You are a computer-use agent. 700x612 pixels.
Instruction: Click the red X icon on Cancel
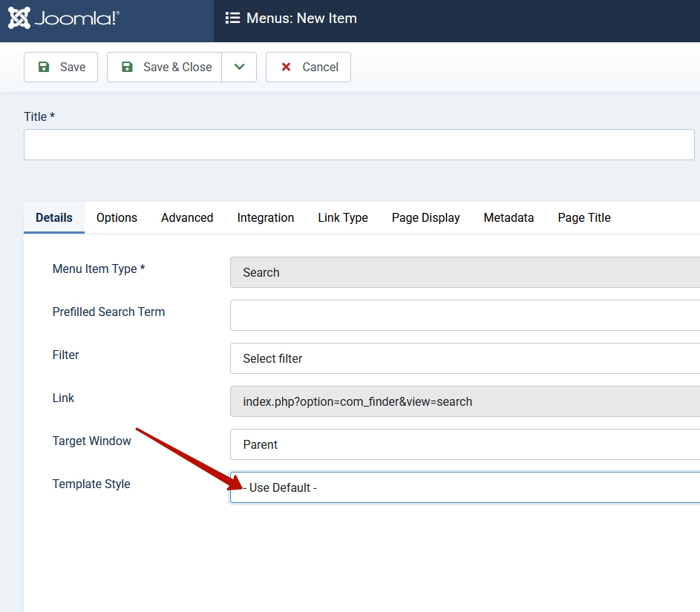coord(286,67)
